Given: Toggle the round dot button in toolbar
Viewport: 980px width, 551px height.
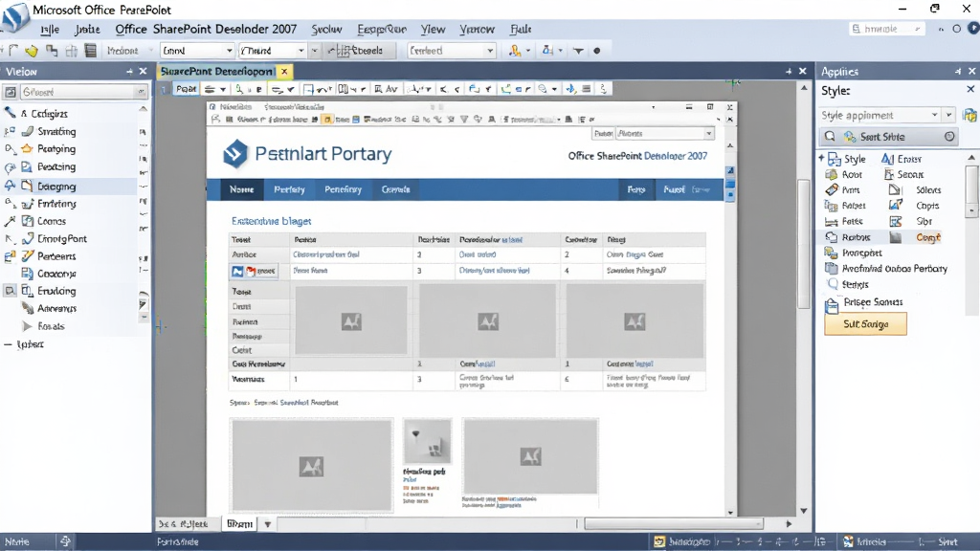Looking at the screenshot, I should click(597, 51).
